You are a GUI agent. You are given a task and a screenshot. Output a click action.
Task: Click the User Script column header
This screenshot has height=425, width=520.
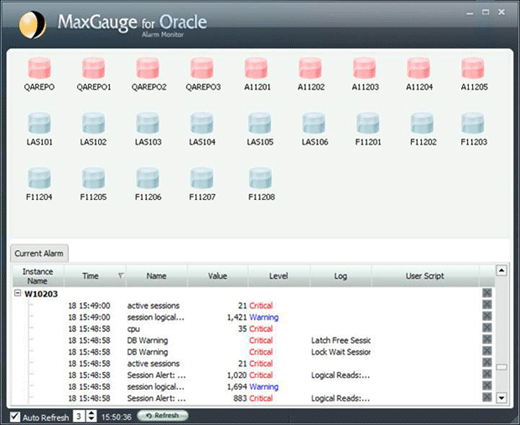425,276
